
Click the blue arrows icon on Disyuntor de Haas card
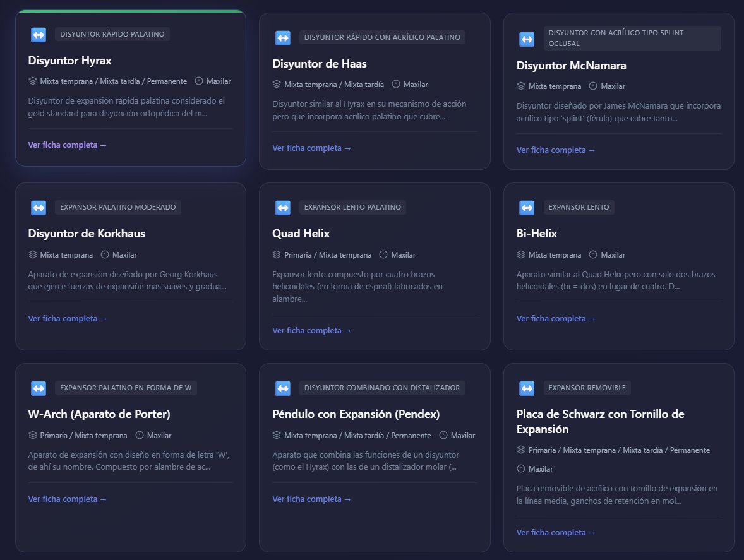(282, 38)
